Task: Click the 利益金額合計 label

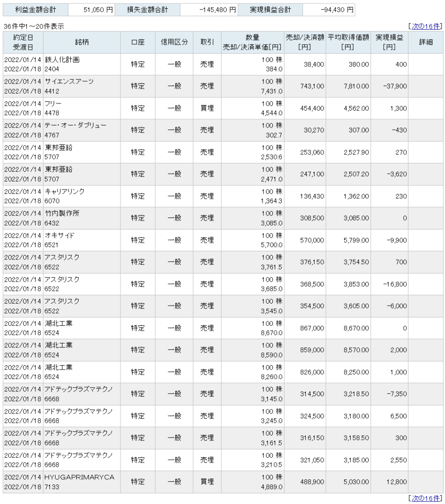Action: (35, 10)
